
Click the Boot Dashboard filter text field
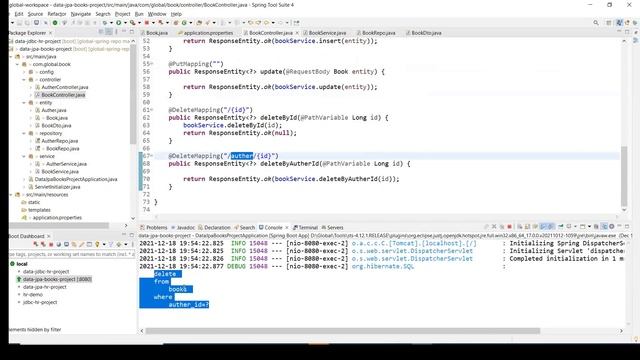[72, 254]
